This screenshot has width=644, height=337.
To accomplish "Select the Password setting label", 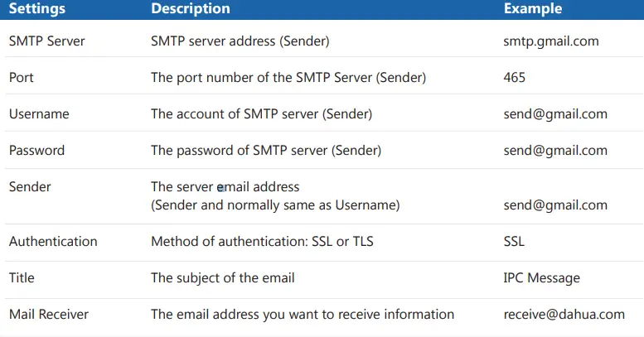I will [x=36, y=151].
